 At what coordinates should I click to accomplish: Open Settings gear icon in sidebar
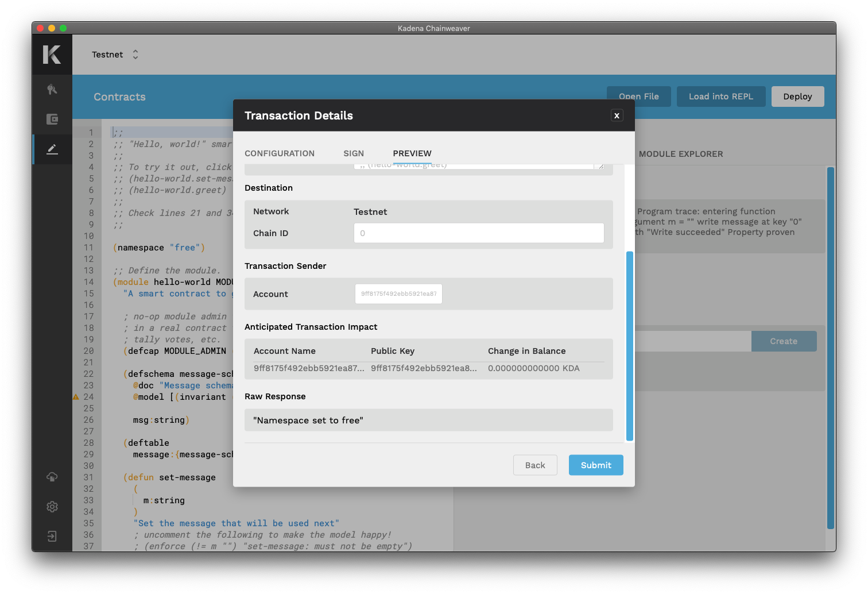tap(52, 507)
